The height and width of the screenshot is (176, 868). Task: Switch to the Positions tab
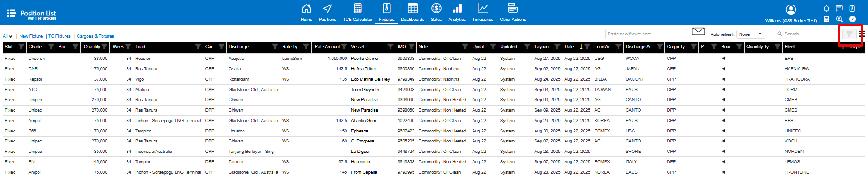click(x=327, y=12)
